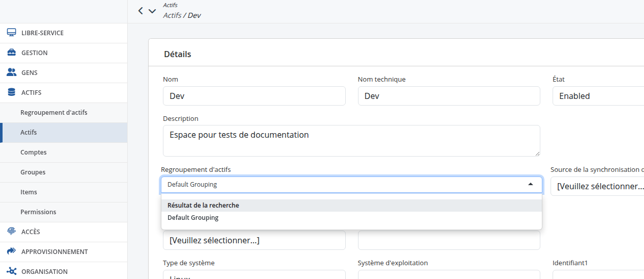Select the Items submenu item
This screenshot has width=644, height=279.
[63, 192]
